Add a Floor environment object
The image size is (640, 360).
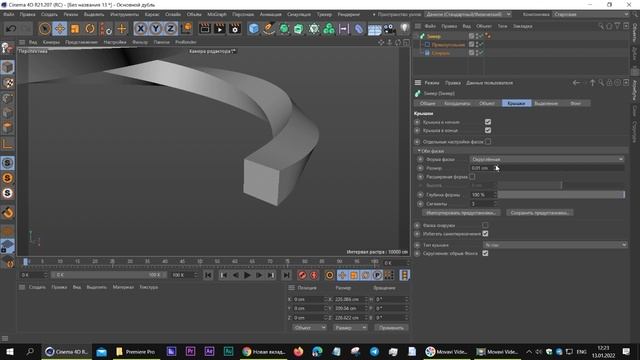tap(374, 29)
